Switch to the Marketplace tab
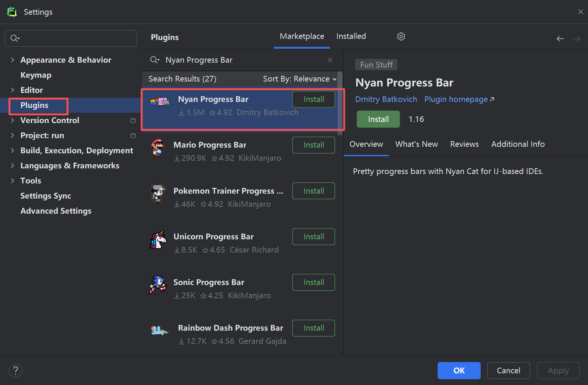 pos(302,36)
